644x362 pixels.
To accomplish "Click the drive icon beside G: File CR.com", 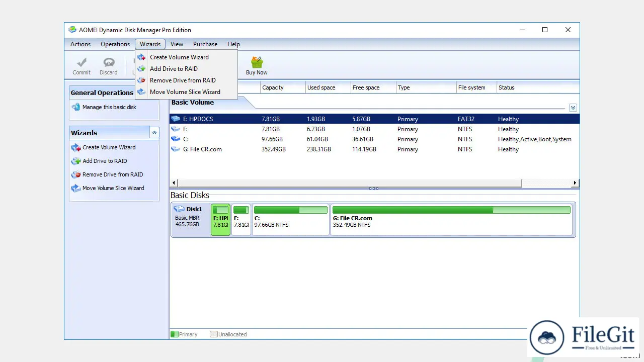I will [x=176, y=149].
